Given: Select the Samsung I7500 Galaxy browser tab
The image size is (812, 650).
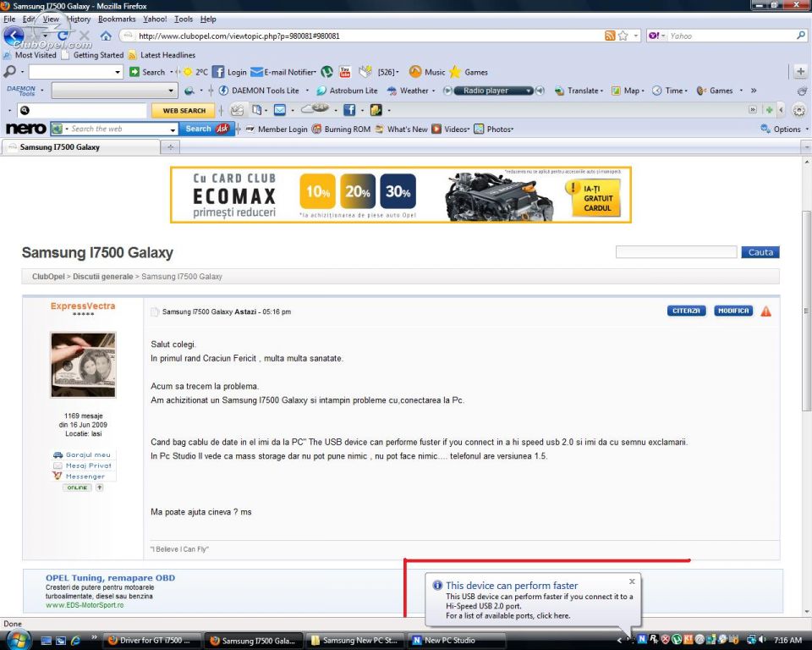Looking at the screenshot, I should [x=81, y=147].
